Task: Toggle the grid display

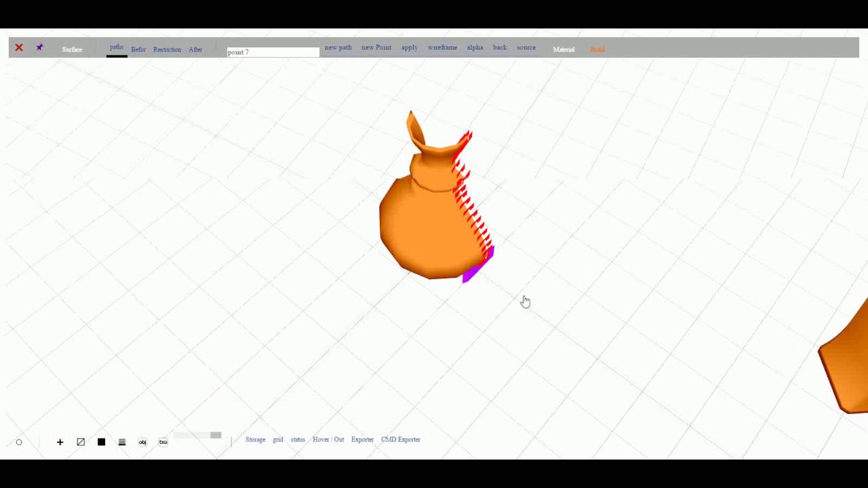Action: click(x=278, y=439)
